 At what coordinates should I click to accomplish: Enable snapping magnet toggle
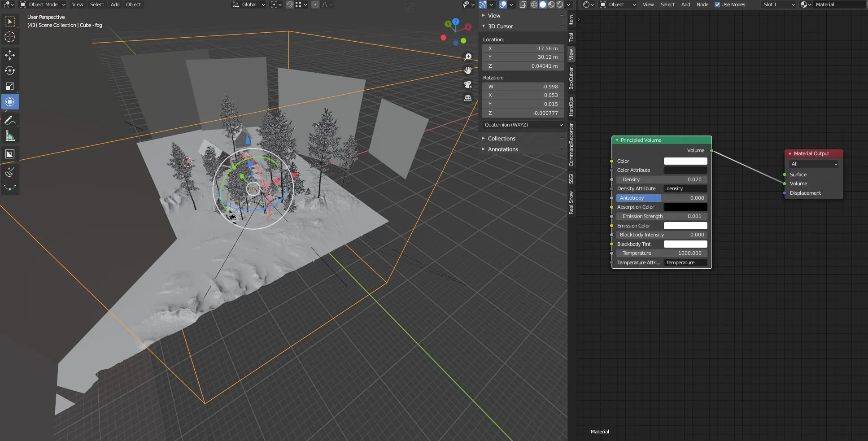290,4
